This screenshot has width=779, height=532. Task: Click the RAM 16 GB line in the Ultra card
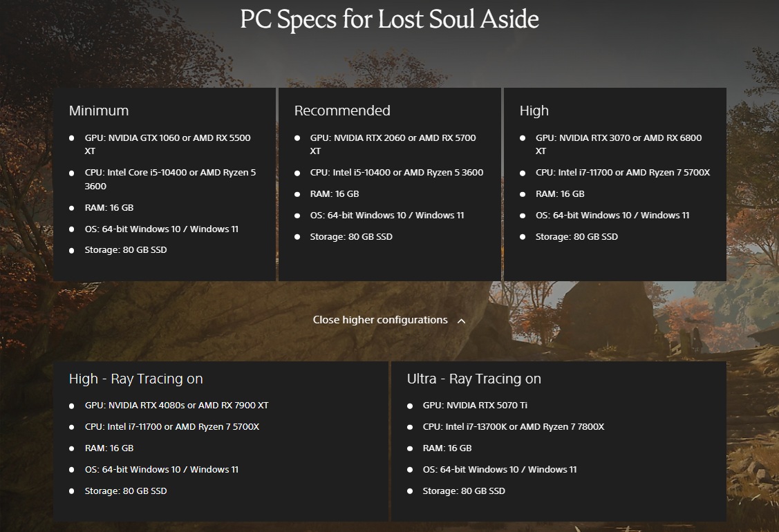point(447,448)
